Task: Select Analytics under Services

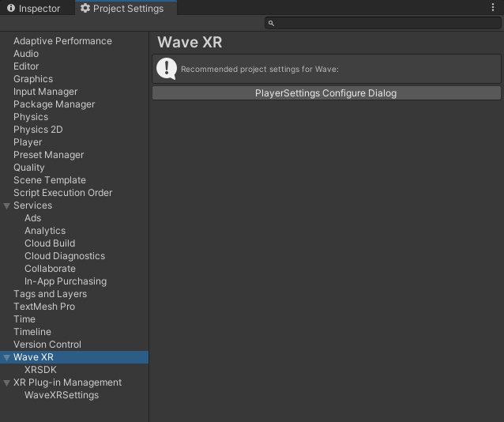Action: click(x=45, y=231)
